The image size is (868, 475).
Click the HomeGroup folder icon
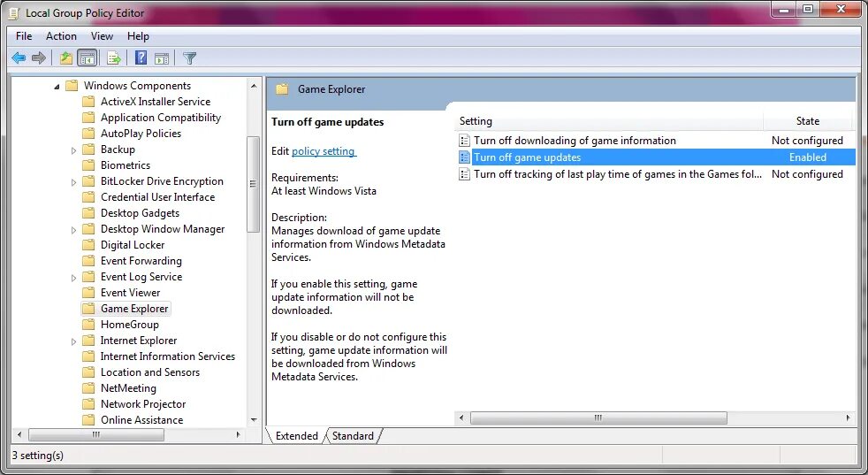tap(88, 325)
